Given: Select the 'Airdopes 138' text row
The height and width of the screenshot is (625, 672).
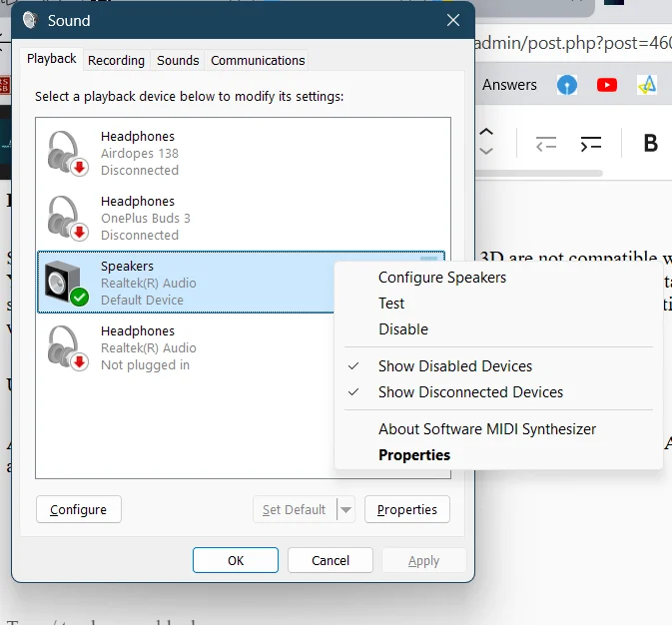Looking at the screenshot, I should [140, 153].
